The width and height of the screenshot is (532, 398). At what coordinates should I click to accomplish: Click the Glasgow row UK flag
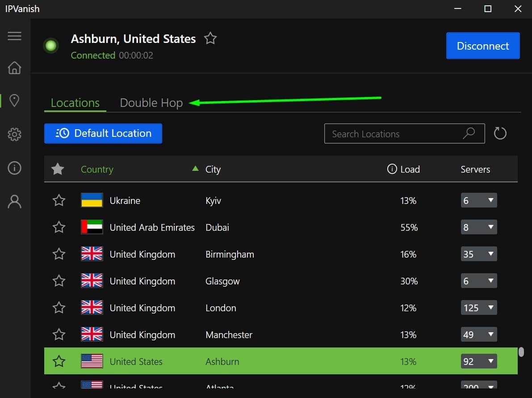92,280
